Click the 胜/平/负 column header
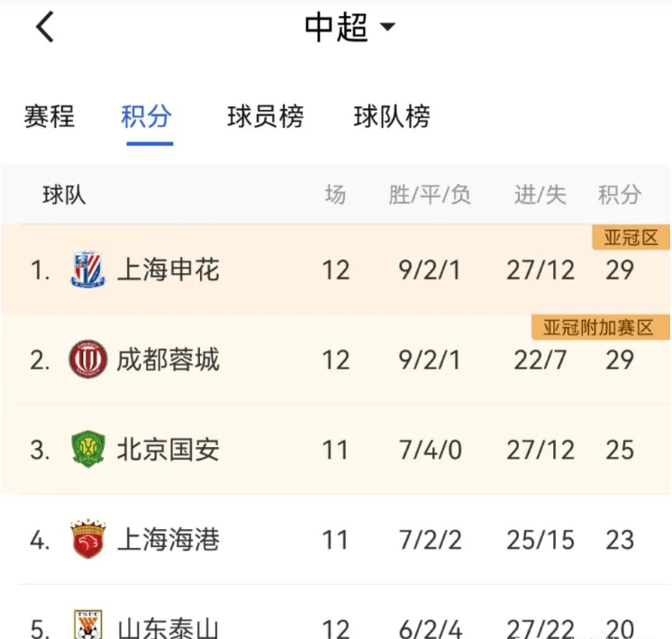The image size is (672, 639). [430, 196]
